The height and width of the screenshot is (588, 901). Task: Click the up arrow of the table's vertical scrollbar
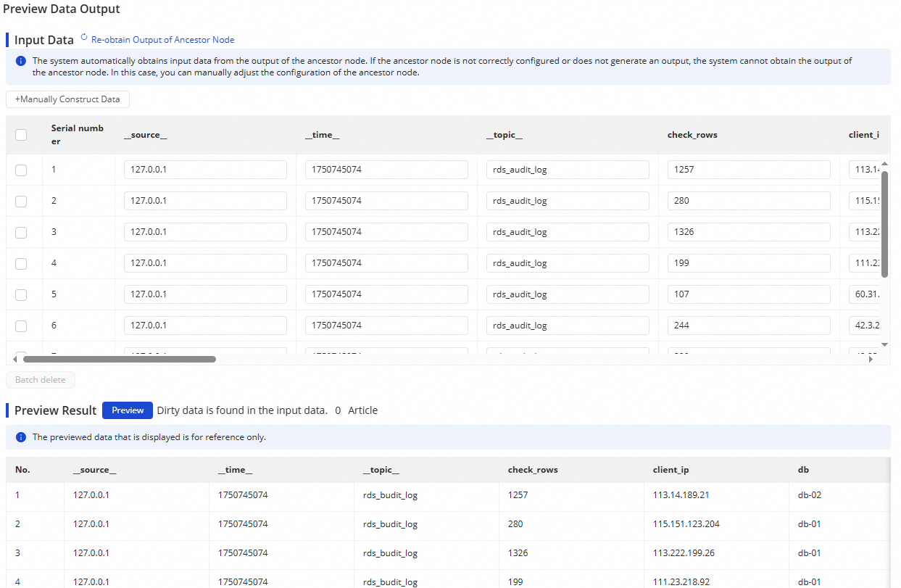(884, 163)
